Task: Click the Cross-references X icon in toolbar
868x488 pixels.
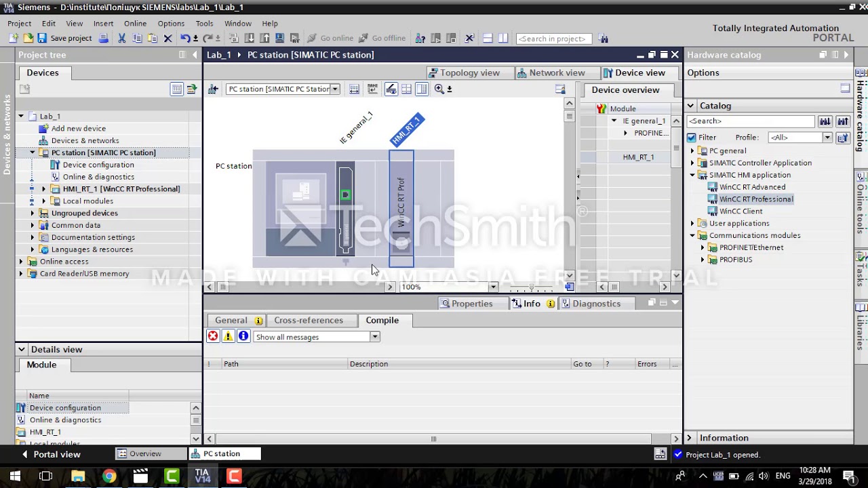Action: click(469, 39)
